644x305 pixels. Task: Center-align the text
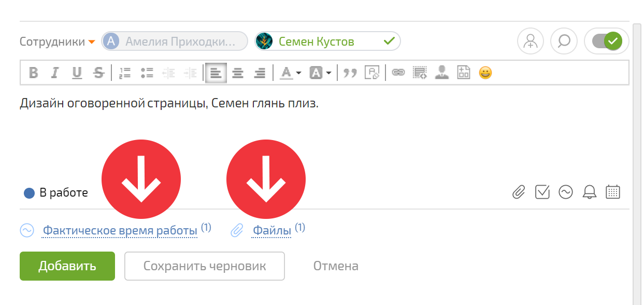[x=238, y=73]
